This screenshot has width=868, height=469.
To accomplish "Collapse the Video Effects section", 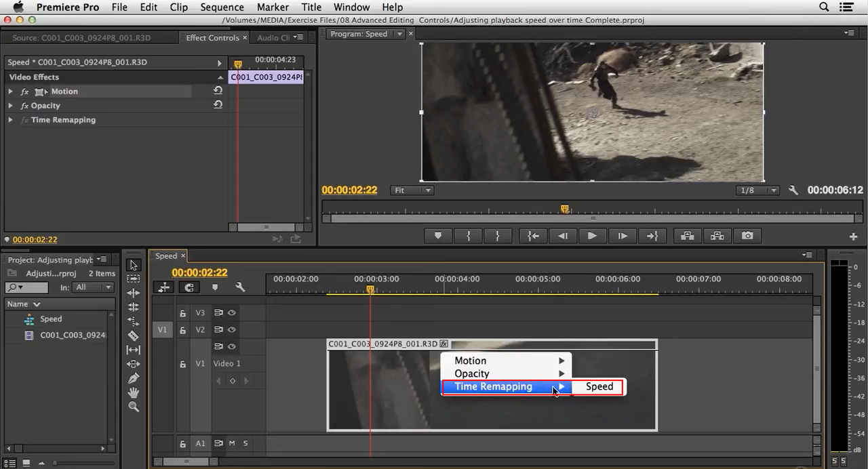I will [220, 77].
